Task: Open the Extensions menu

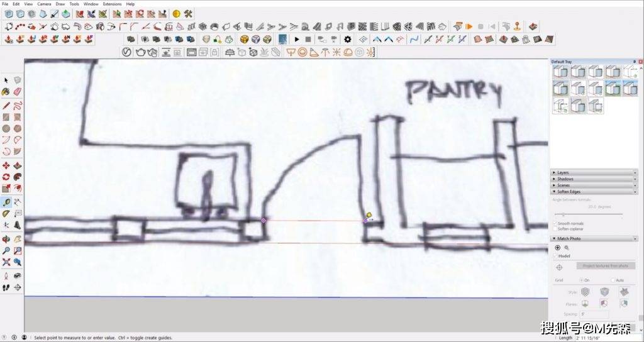Action: (x=112, y=4)
